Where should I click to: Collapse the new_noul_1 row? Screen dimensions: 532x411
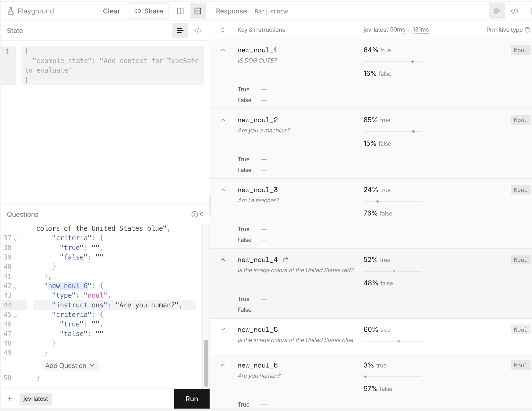click(223, 50)
